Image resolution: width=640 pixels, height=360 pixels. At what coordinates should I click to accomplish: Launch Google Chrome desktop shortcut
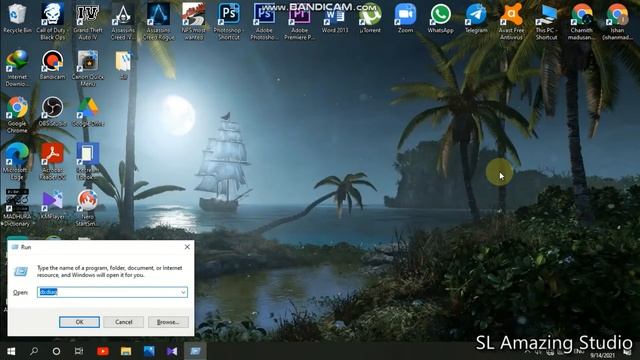click(17, 115)
